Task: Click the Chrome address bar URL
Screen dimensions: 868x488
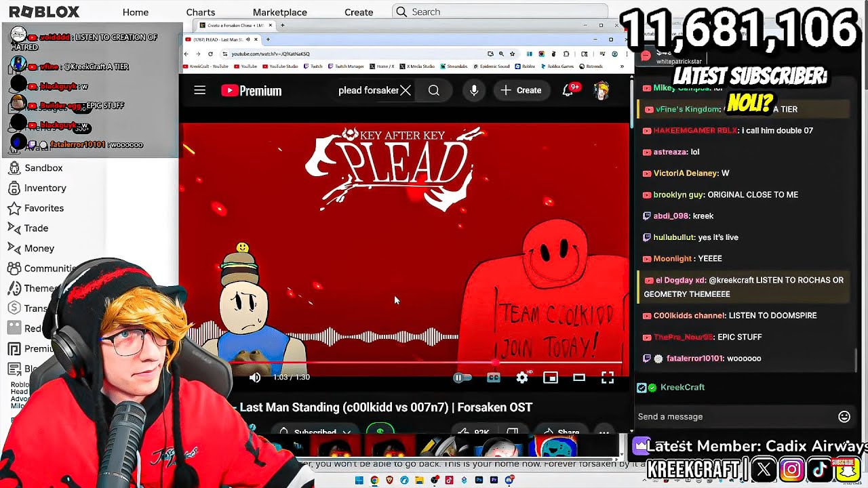Action: point(270,54)
